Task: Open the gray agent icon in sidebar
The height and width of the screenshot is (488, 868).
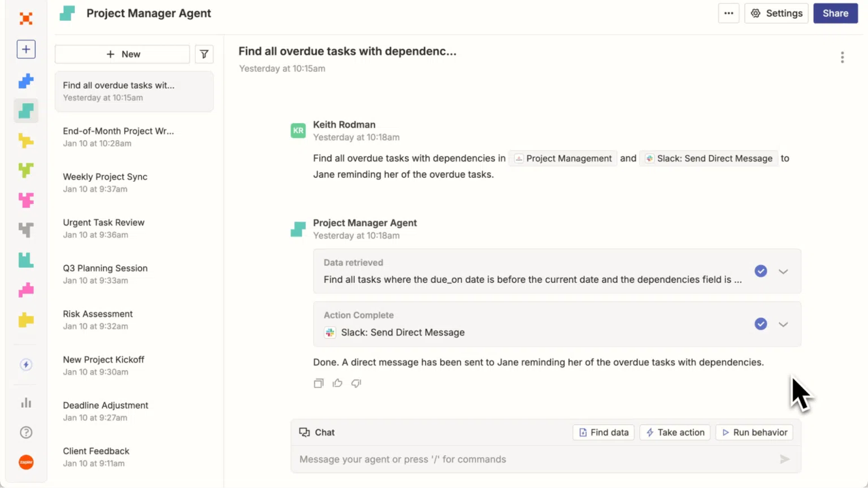Action: [x=26, y=230]
